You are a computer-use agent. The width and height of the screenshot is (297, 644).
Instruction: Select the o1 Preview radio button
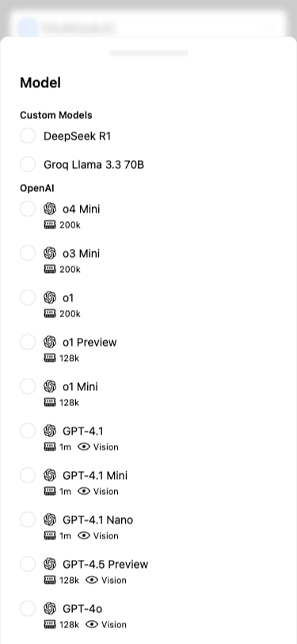pyautogui.click(x=28, y=342)
